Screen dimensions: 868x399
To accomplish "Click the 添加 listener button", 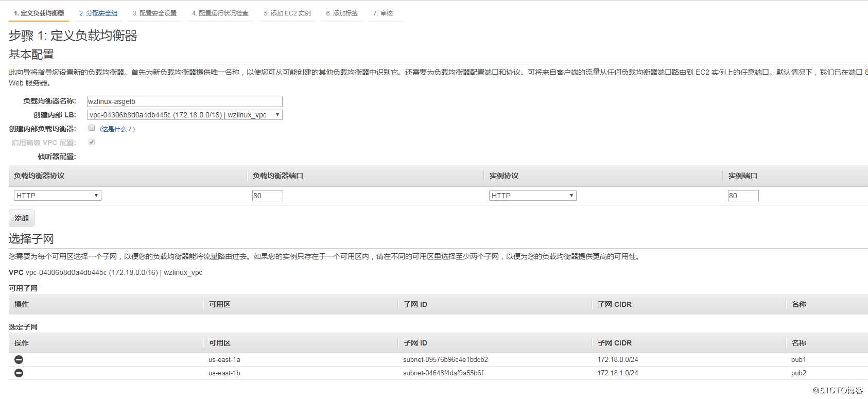I will (x=22, y=218).
